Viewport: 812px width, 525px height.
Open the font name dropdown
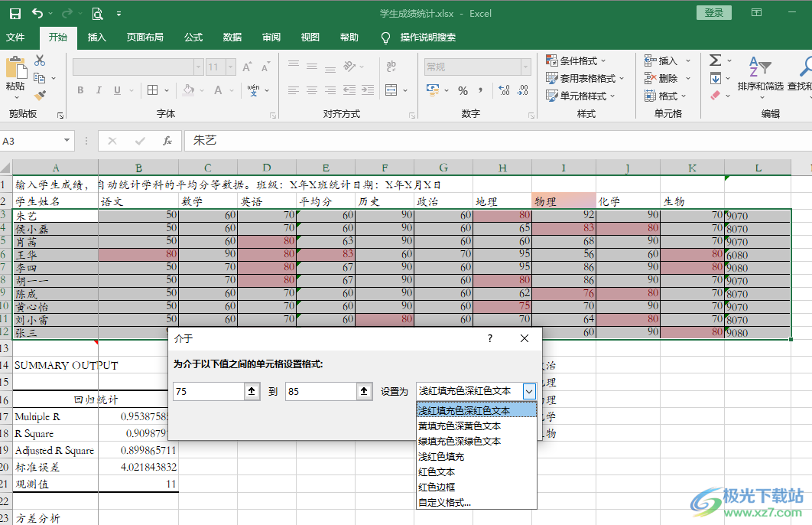pos(198,67)
